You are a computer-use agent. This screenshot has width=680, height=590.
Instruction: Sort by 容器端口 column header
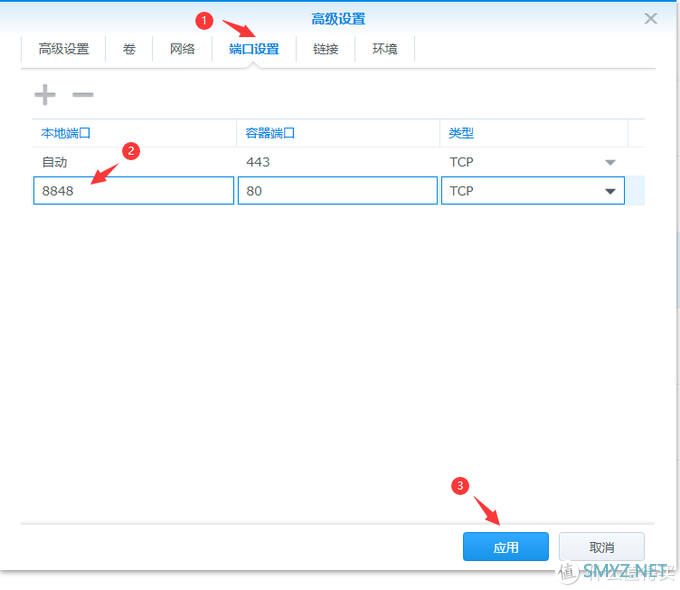coord(338,133)
